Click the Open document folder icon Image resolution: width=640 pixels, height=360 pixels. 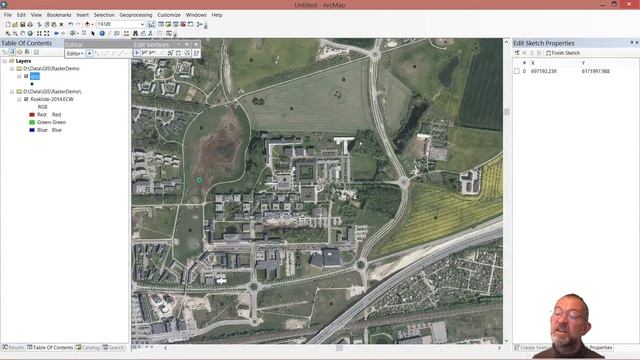tap(15, 24)
